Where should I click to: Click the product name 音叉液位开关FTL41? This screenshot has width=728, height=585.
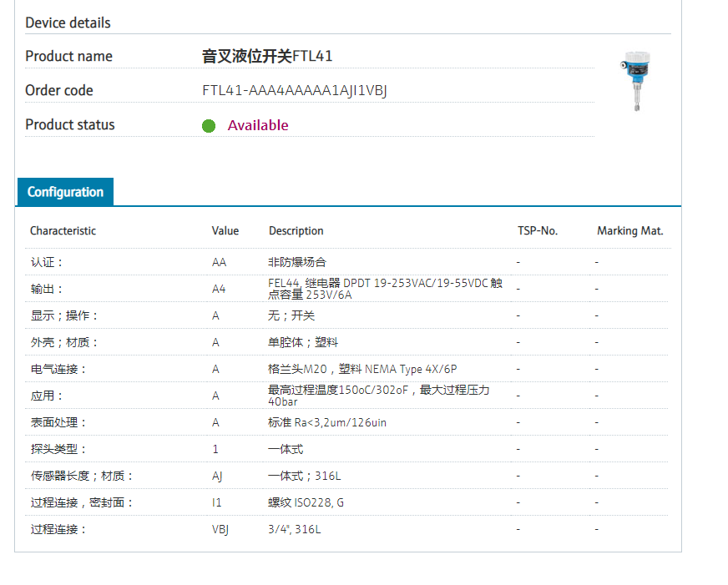[267, 57]
